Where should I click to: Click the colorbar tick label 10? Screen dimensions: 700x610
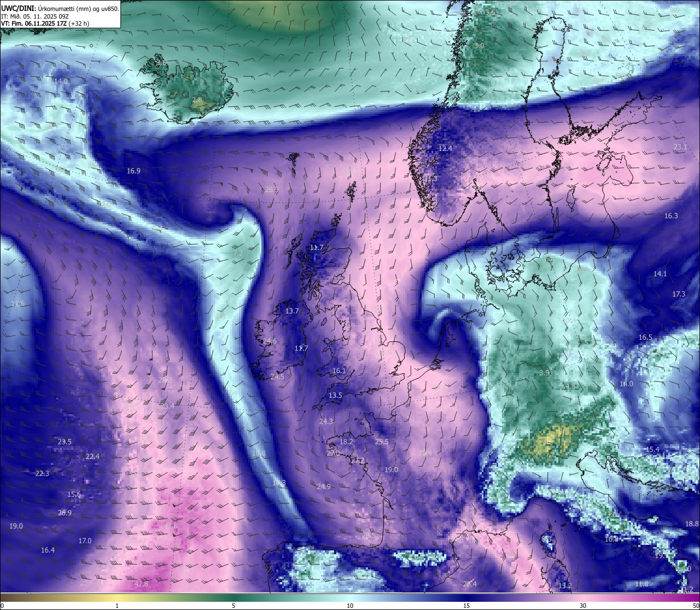[x=350, y=606]
